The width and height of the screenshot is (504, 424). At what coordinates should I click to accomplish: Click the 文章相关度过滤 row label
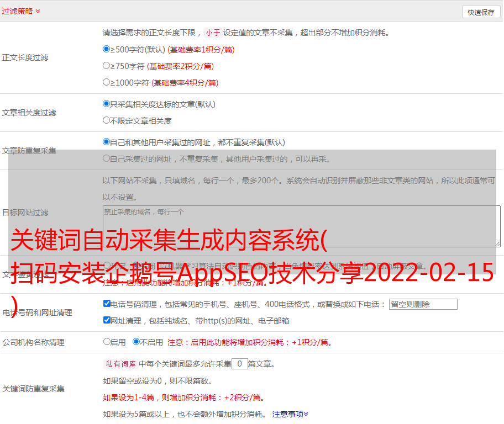[x=29, y=113]
